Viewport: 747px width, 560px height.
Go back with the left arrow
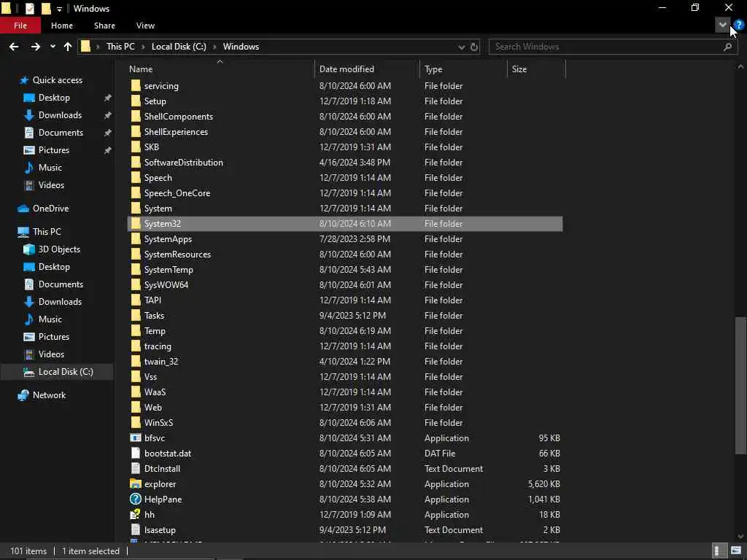coord(14,47)
